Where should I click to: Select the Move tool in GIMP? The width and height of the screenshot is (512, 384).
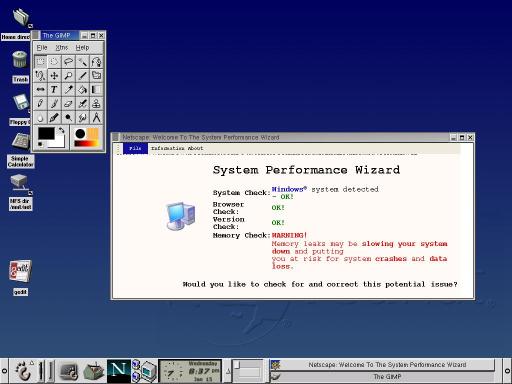(54, 76)
